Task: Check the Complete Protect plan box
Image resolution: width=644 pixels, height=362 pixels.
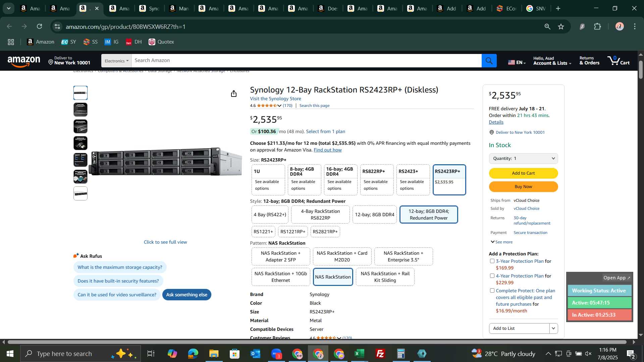Action: (x=492, y=291)
